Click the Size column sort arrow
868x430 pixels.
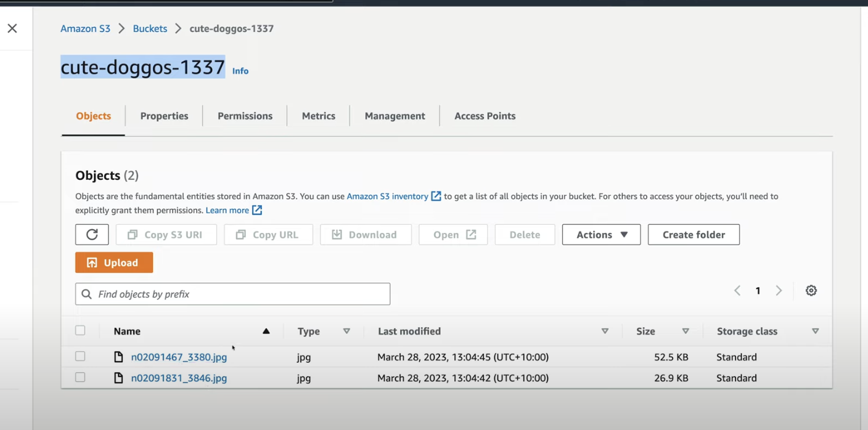click(686, 331)
